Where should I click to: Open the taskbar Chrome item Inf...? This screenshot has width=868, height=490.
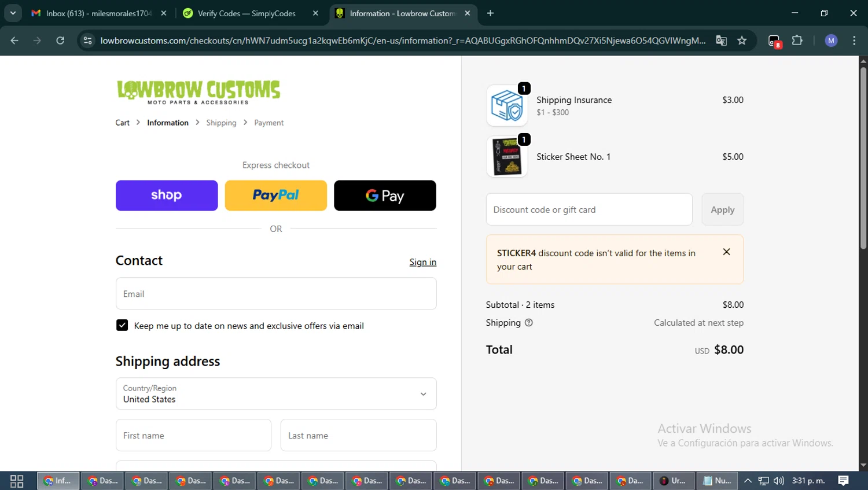point(58,481)
